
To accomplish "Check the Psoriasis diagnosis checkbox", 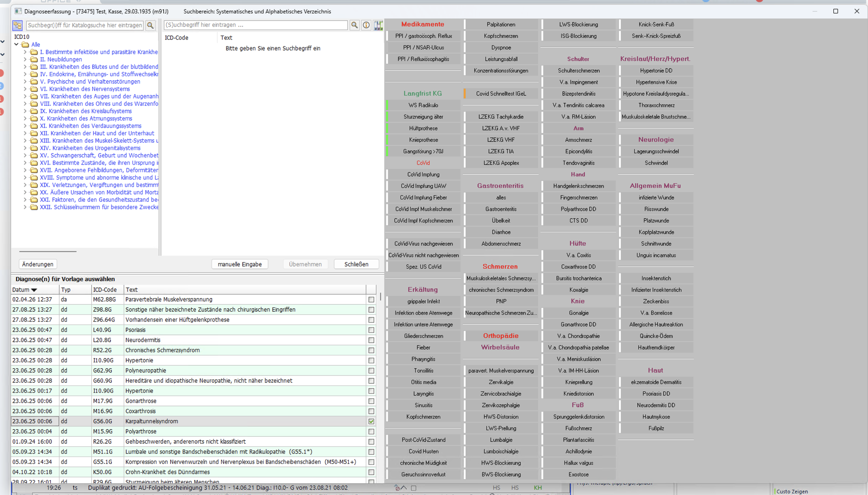I will point(371,330).
